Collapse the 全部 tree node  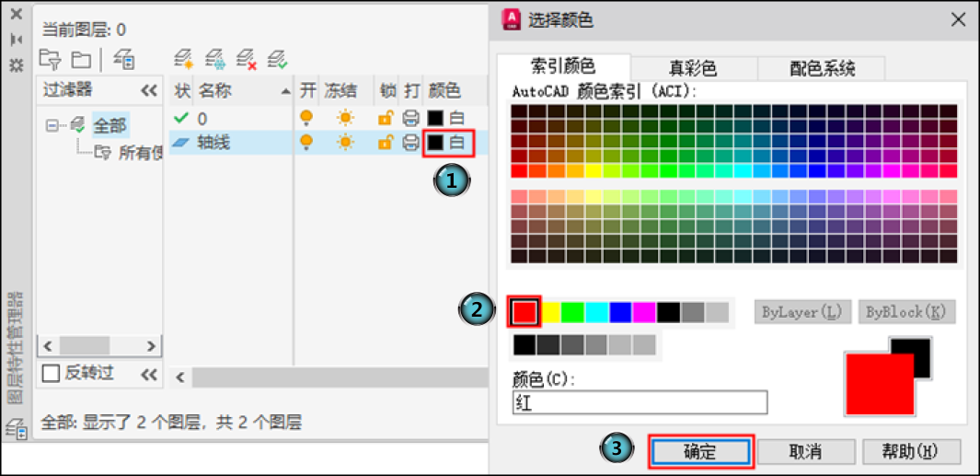[x=52, y=124]
